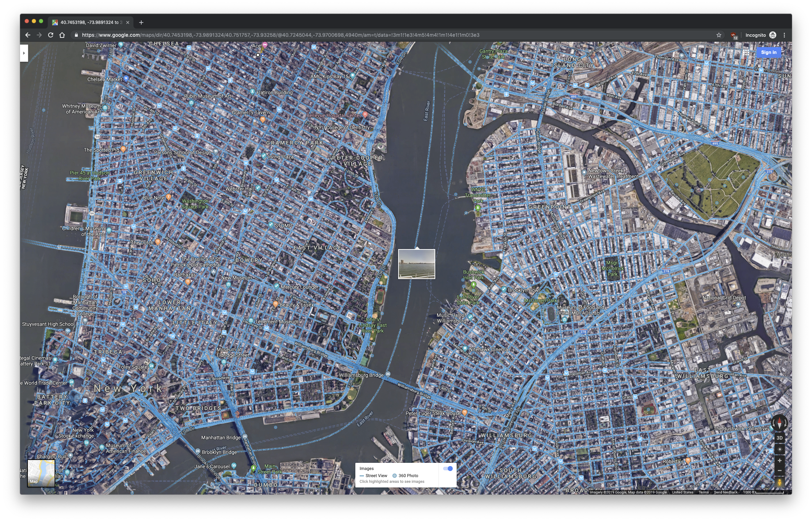Zoom in with the plus button
The width and height of the screenshot is (812, 521).
point(780,461)
